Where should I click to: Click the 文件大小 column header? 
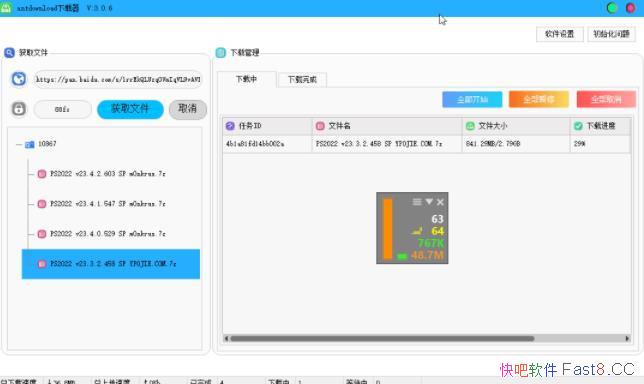click(516, 126)
